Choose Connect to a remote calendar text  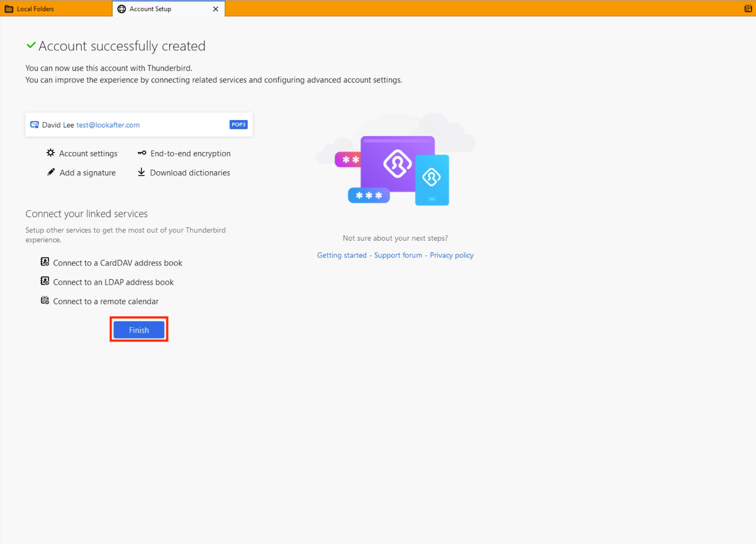click(x=106, y=301)
